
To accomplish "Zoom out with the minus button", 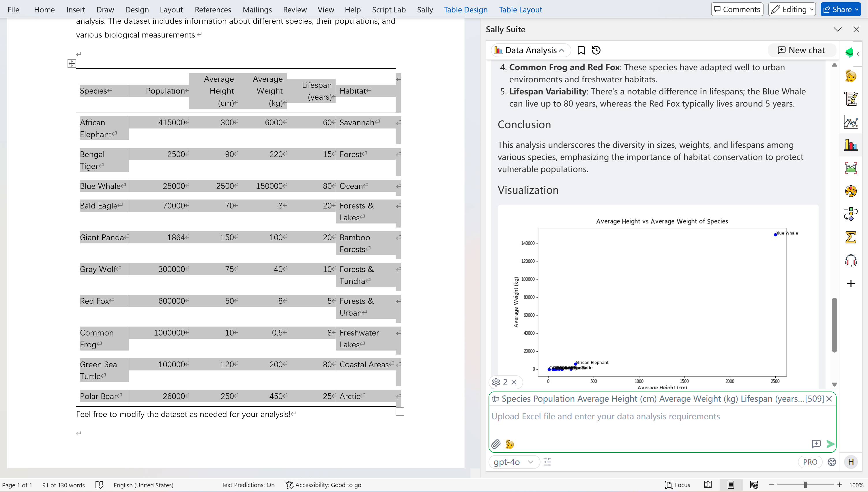I will click(x=771, y=485).
